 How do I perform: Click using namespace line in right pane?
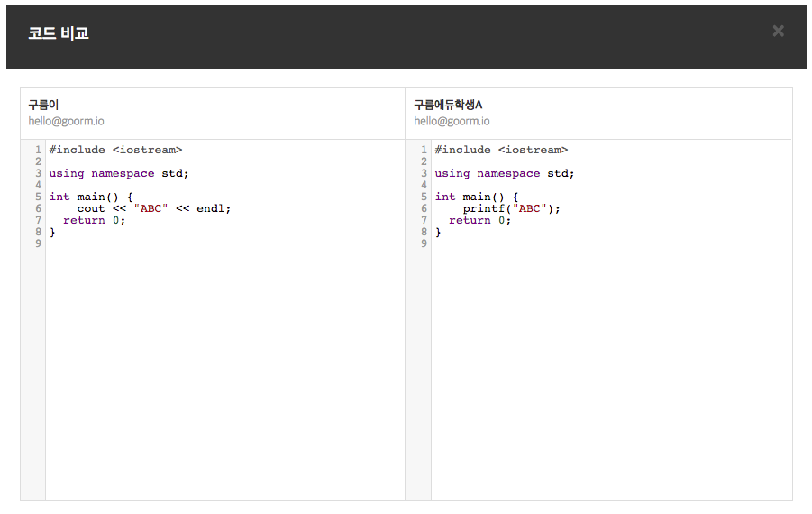505,173
